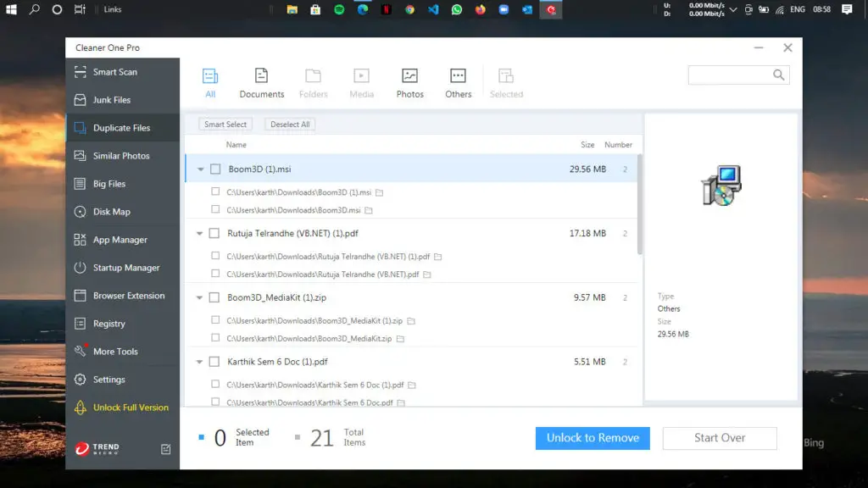Open folder for Rutuja Telrandhe (VB.NET) (1).pdf

(x=438, y=257)
